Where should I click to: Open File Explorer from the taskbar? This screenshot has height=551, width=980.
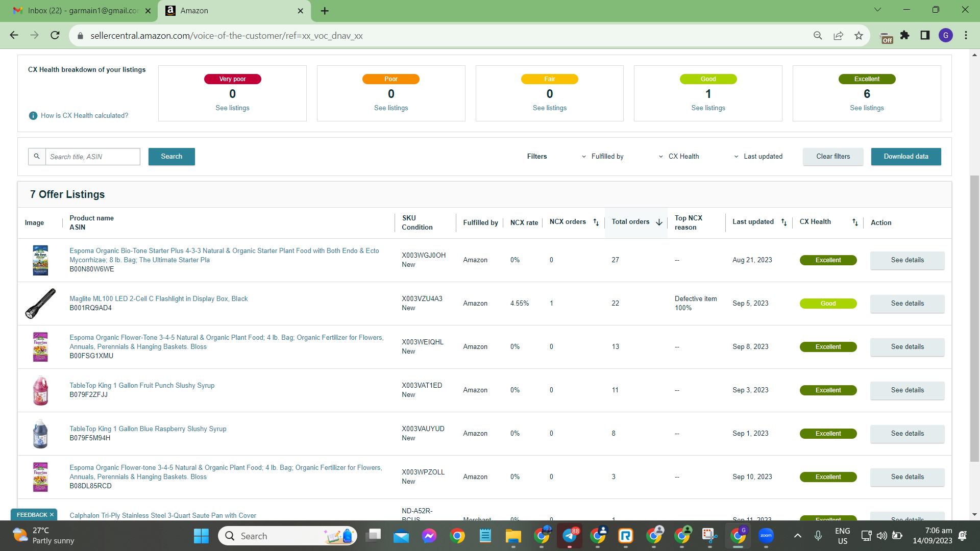pyautogui.click(x=513, y=536)
